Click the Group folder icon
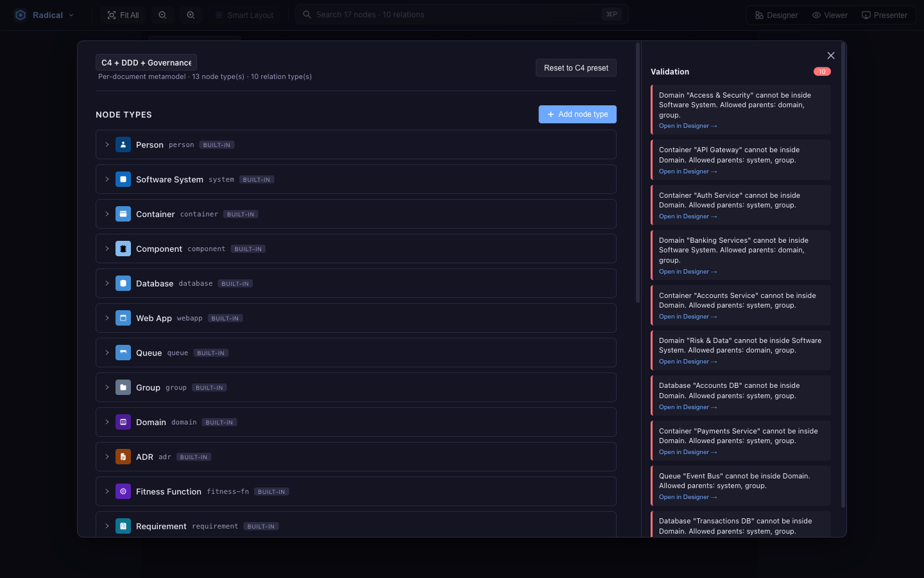Screen dimensions: 924x578 point(123,387)
